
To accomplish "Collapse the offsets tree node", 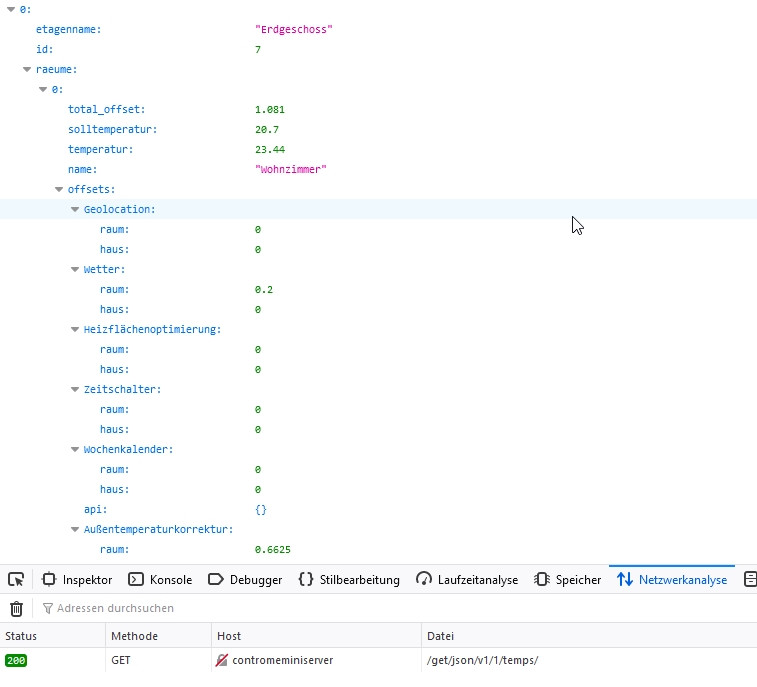I will tap(59, 190).
